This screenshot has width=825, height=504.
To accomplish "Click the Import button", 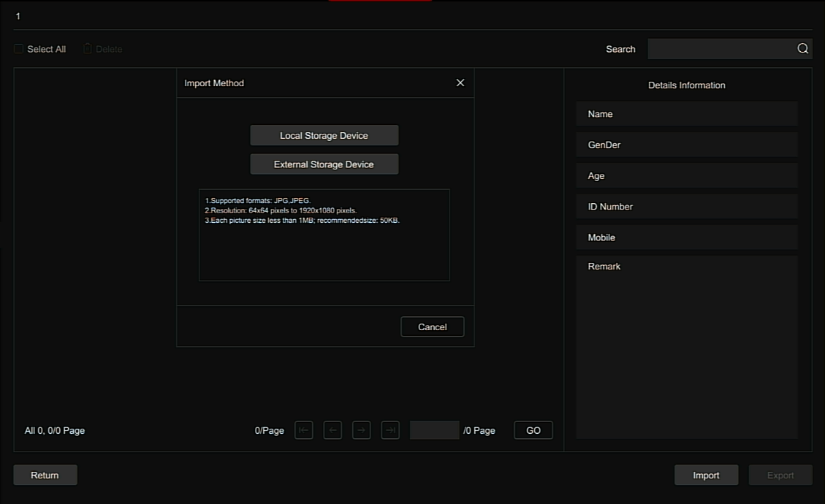I will click(x=706, y=475).
